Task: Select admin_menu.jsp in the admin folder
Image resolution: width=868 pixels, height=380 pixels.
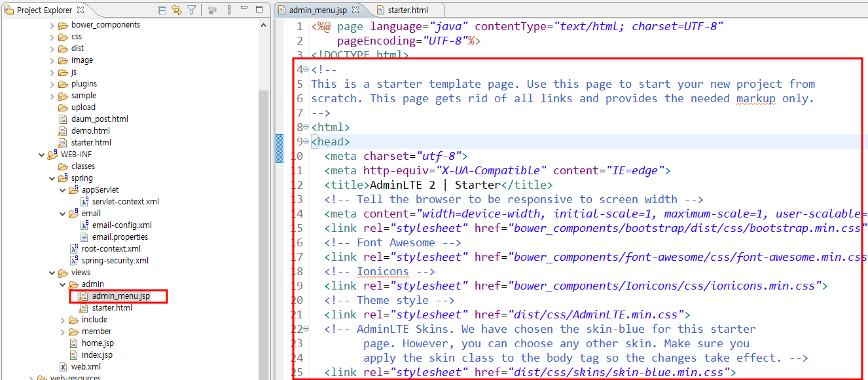Action: pos(121,295)
